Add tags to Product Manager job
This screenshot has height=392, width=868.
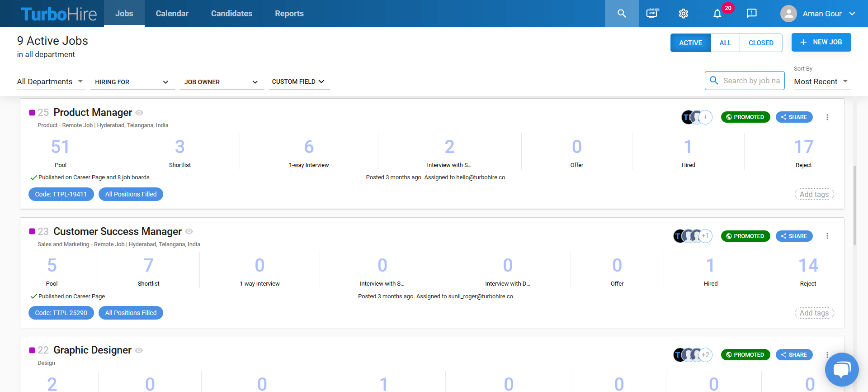(814, 194)
